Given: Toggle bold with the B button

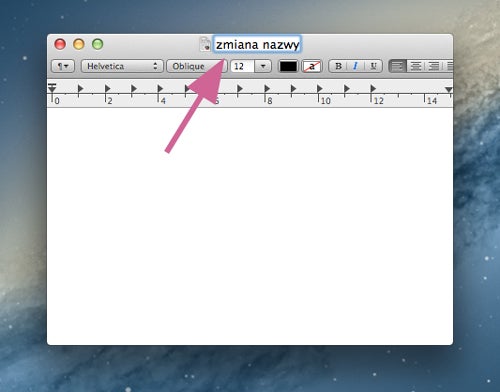Looking at the screenshot, I should 338,66.
